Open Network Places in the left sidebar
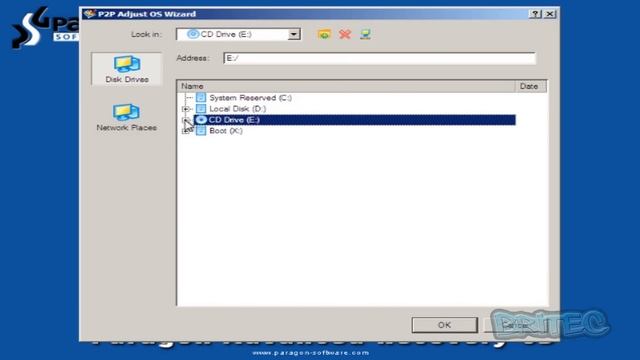This screenshot has height=360, width=640. [x=127, y=118]
